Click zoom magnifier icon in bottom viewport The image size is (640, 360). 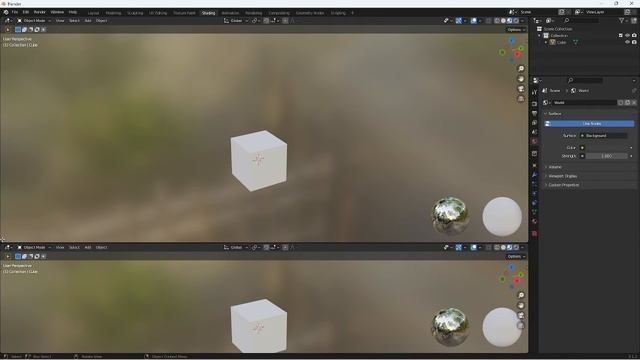click(x=521, y=295)
